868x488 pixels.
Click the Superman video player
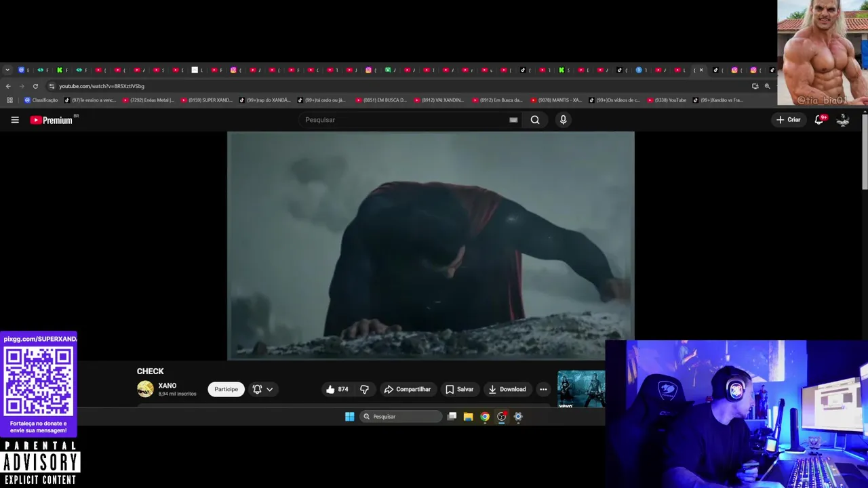coord(431,245)
